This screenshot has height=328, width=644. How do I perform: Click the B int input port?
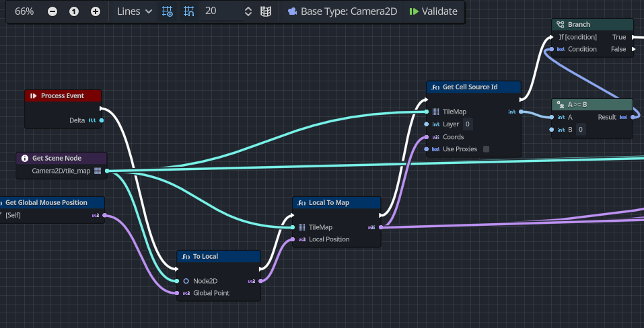coord(552,130)
